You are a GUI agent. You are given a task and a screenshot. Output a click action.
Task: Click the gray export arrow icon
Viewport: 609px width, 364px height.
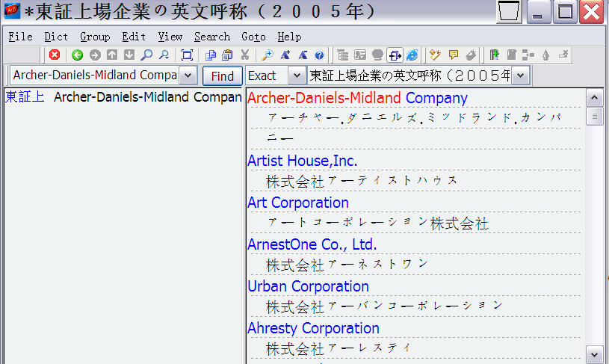click(563, 55)
